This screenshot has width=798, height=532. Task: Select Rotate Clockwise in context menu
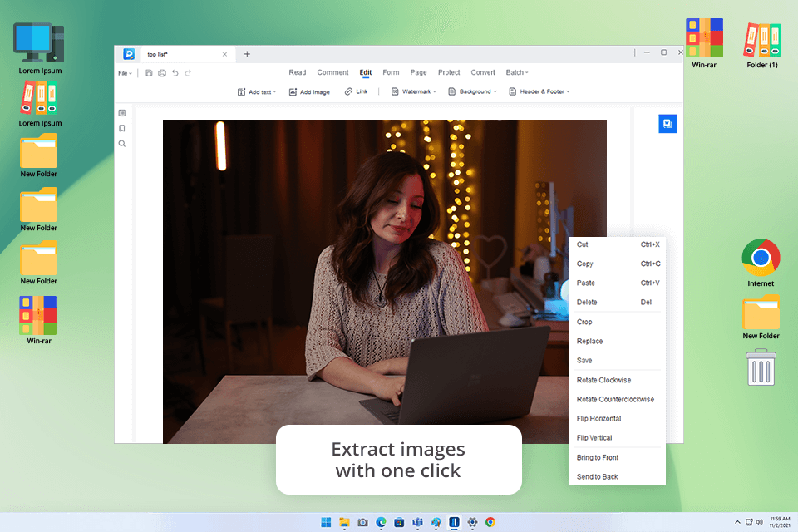(618, 380)
